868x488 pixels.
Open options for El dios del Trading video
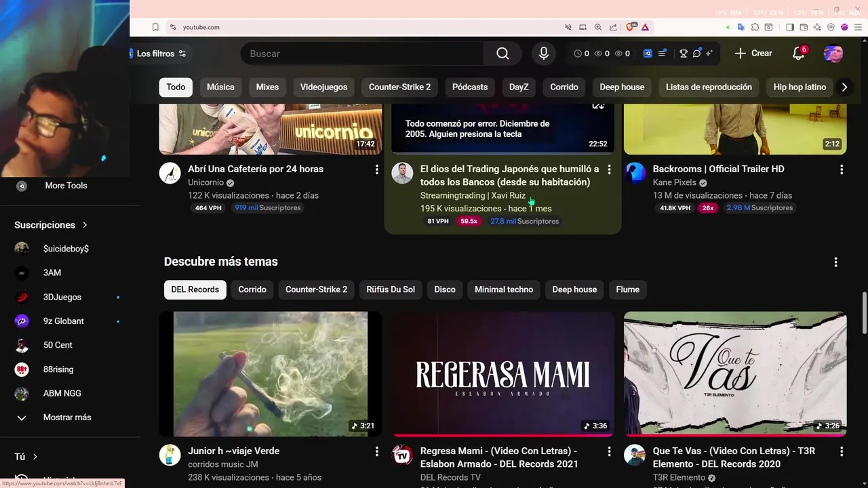coord(609,169)
